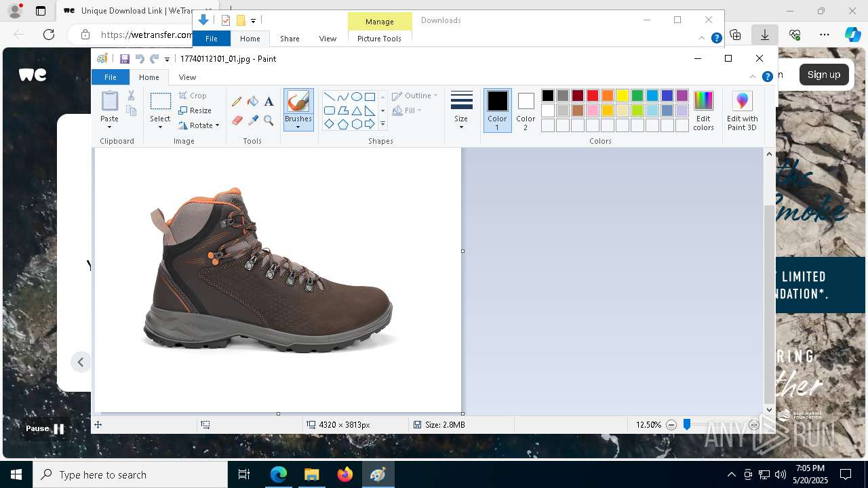Image resolution: width=868 pixels, height=488 pixels.
Task: Move the zoom slider handle
Action: [687, 425]
